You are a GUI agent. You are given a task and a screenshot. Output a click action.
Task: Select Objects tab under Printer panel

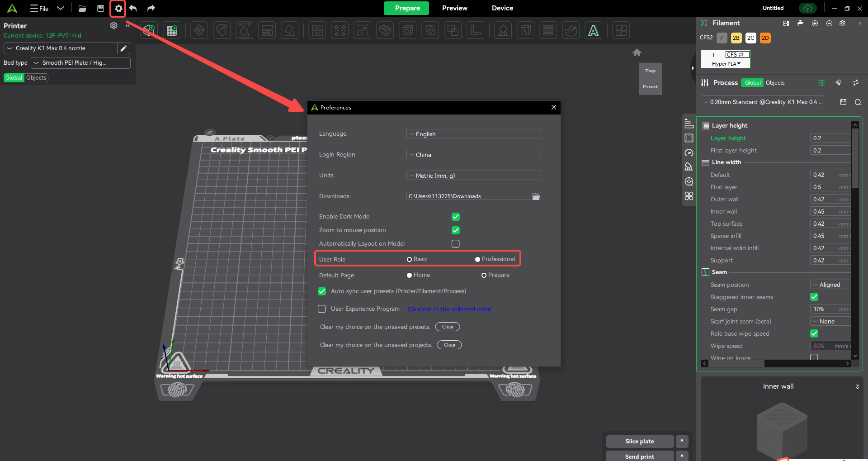tap(36, 78)
